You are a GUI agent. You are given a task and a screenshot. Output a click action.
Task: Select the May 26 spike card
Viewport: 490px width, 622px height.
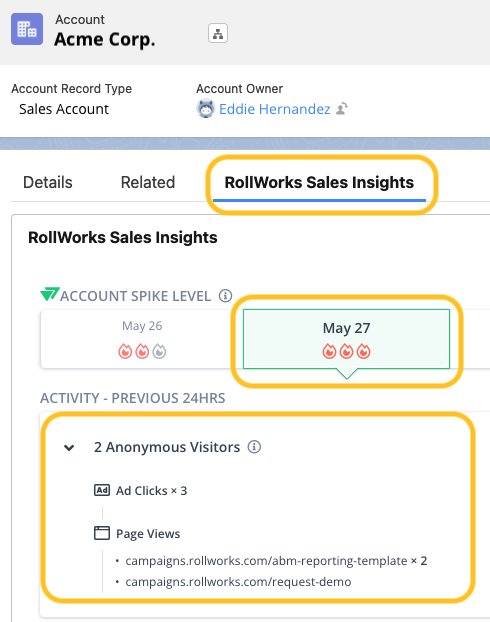[142, 339]
